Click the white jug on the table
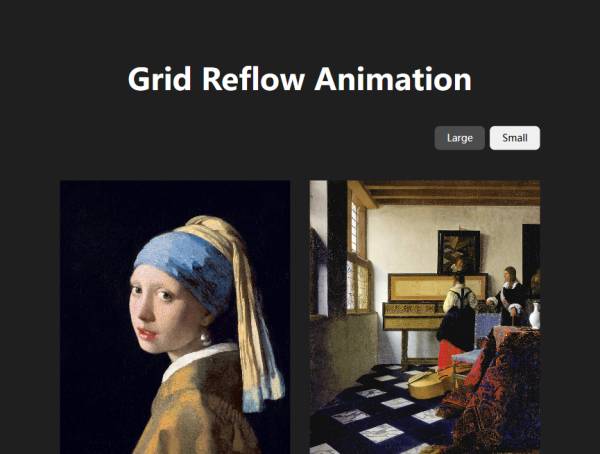Image resolution: width=600 pixels, height=454 pixels. (535, 315)
